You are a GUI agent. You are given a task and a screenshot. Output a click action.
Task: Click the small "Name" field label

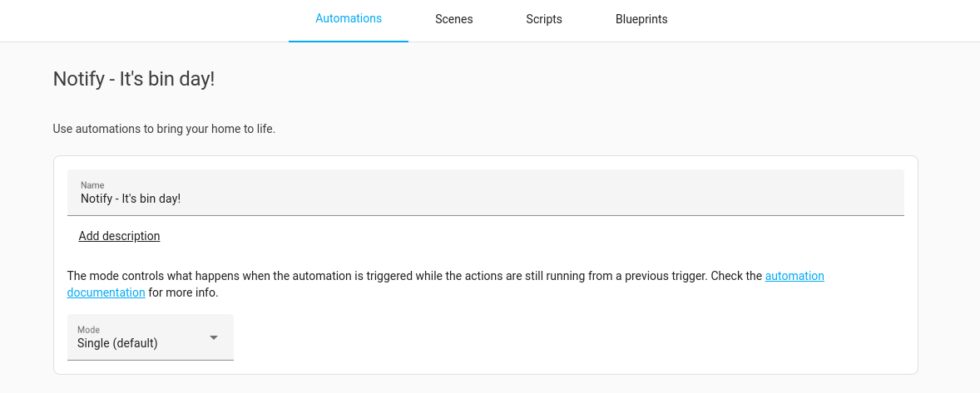click(x=92, y=185)
